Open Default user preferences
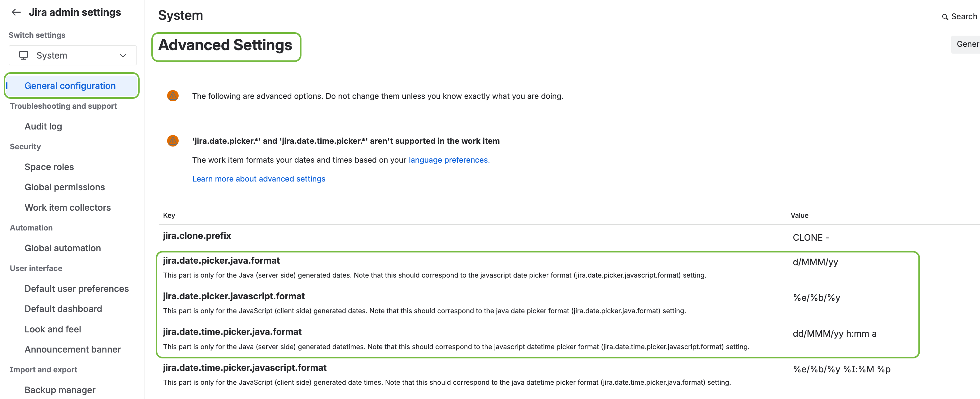This screenshot has height=399, width=980. coord(76,288)
